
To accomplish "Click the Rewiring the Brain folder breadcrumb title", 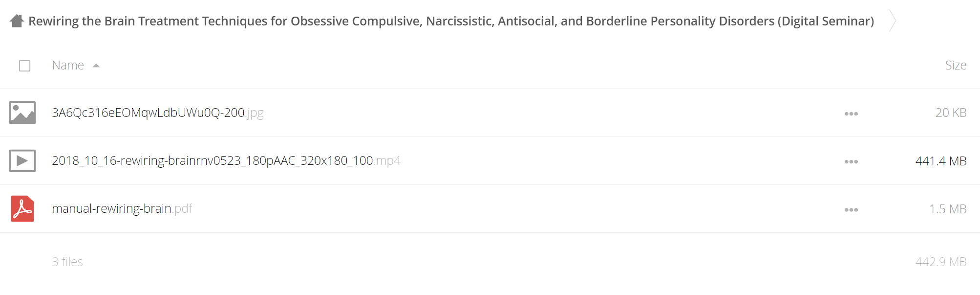I will coord(451,21).
